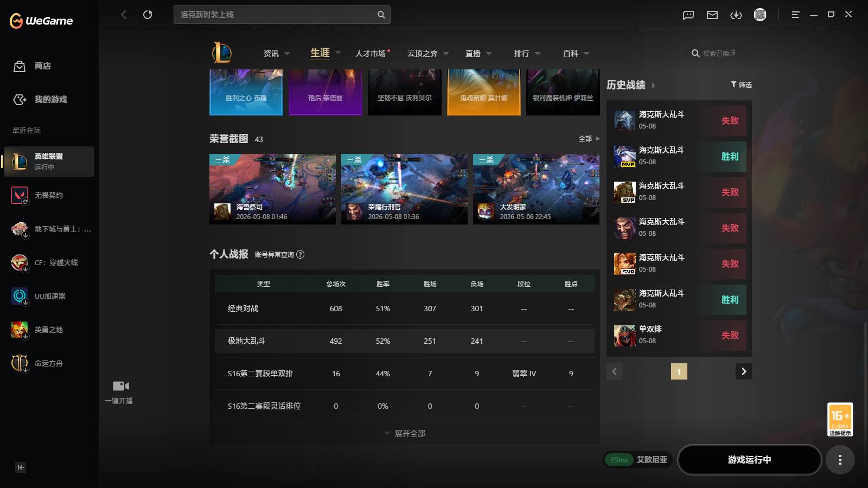Collapse the left sidebar
The width and height of the screenshot is (868, 488).
tap(21, 467)
